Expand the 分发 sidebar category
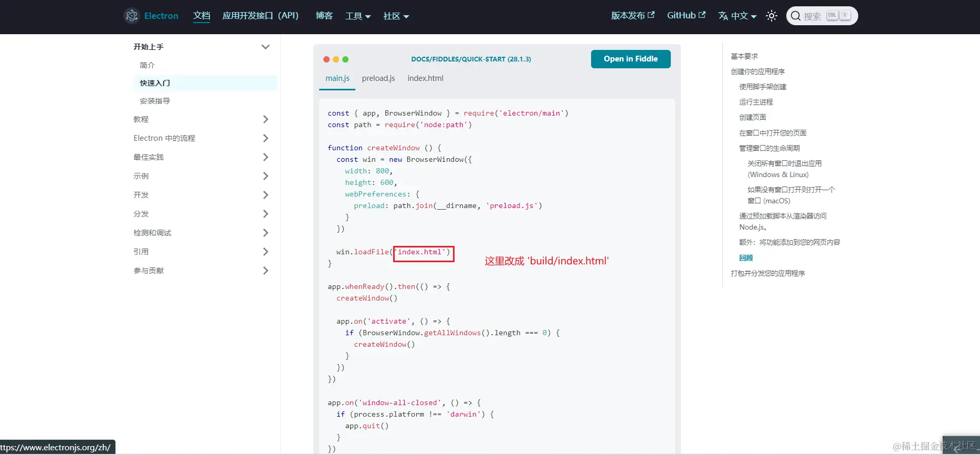The height and width of the screenshot is (455, 980). [266, 214]
